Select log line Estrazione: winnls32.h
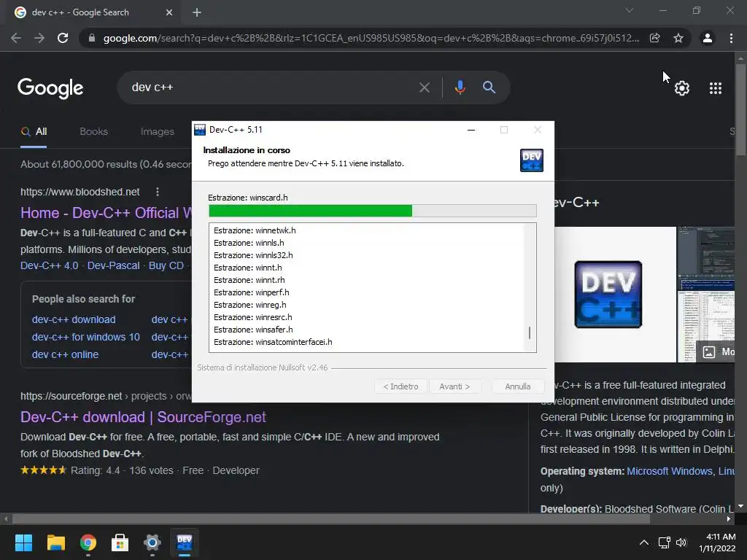The width and height of the screenshot is (747, 560). [x=253, y=255]
